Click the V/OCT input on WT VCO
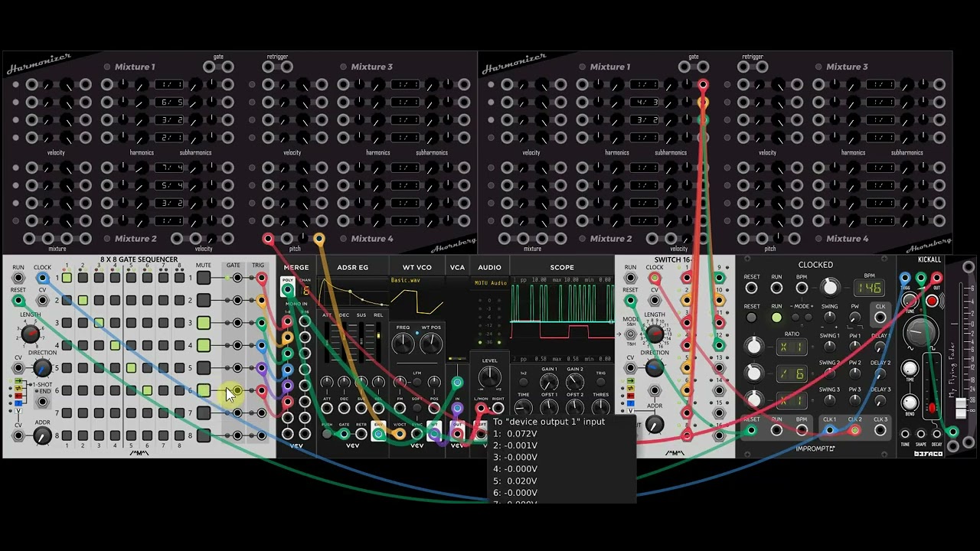 [400, 434]
